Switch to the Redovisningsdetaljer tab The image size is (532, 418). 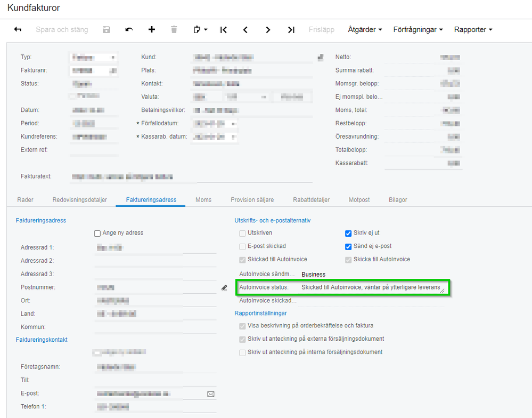click(x=80, y=199)
